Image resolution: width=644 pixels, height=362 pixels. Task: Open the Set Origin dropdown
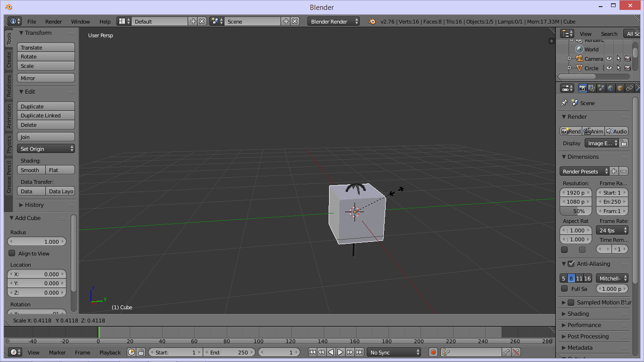pos(46,148)
